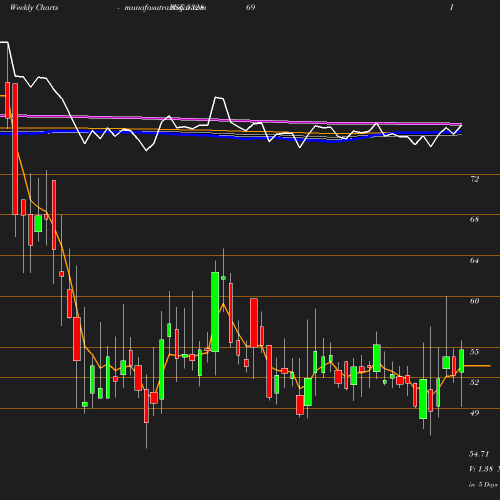Click the "69" value in header
Screen dimensions: 500x500
click(251, 7)
